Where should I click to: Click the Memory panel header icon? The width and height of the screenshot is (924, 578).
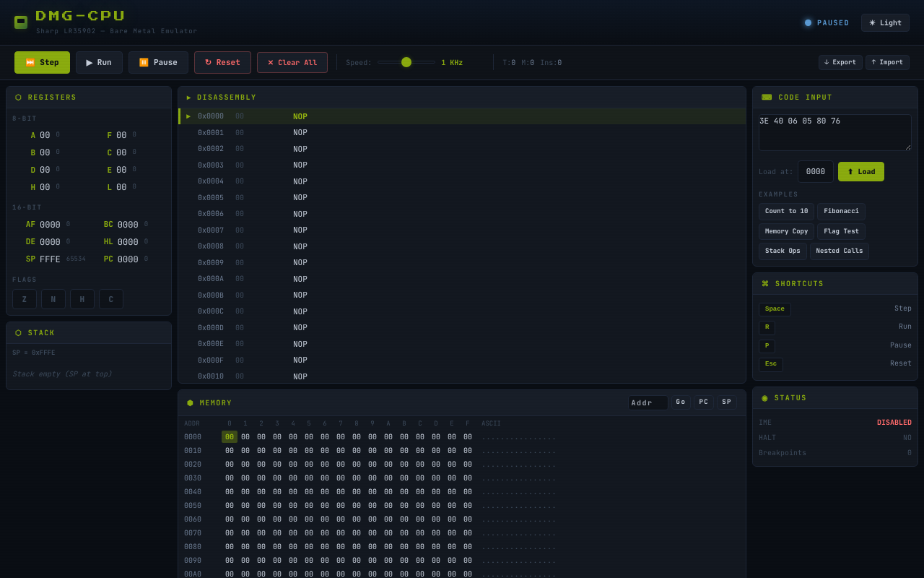tap(190, 403)
